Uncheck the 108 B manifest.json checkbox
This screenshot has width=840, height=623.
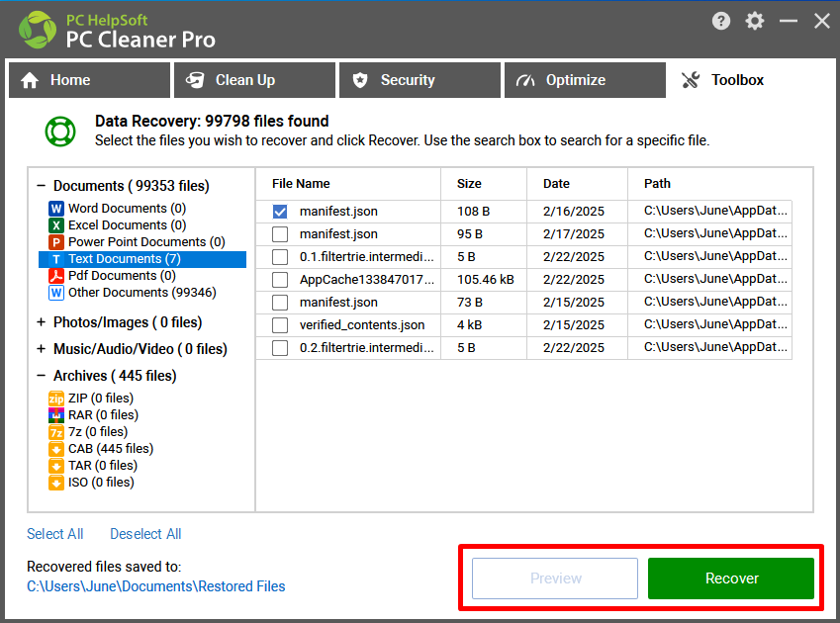click(280, 212)
